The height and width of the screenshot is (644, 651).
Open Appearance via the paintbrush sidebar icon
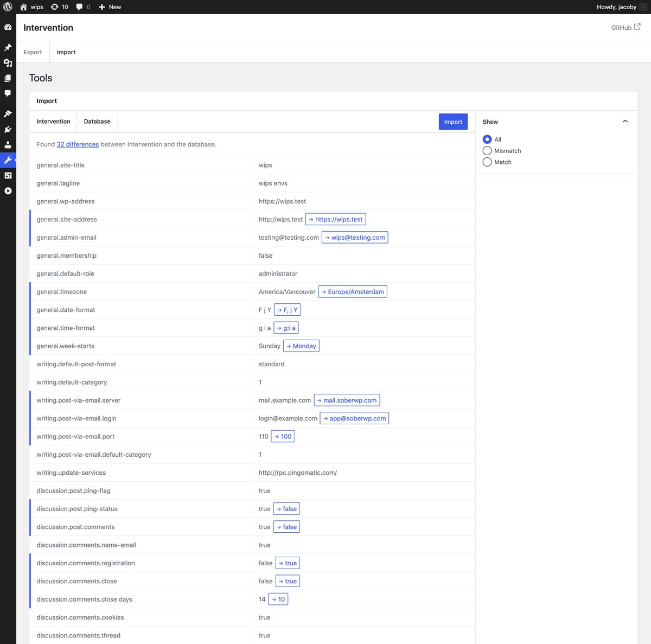coord(8,114)
